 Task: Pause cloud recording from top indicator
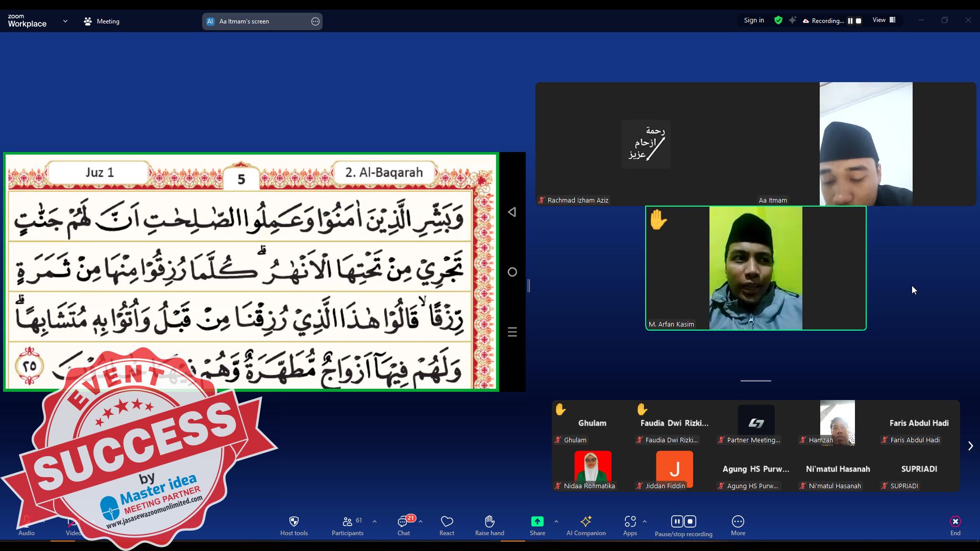point(850,21)
